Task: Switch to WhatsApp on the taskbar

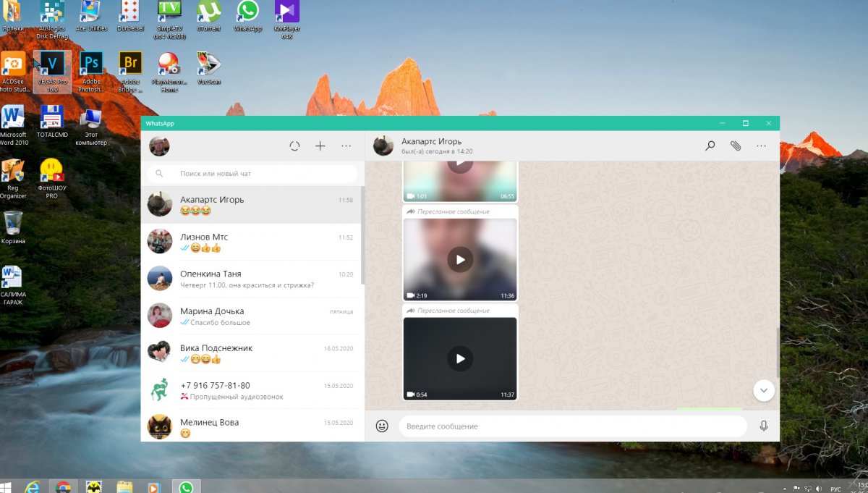Action: click(186, 486)
